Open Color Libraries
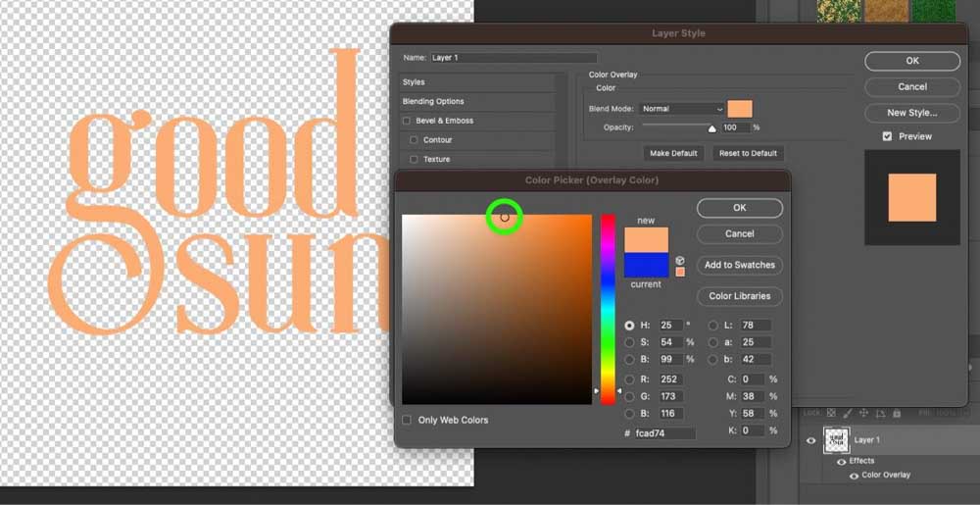This screenshot has width=980, height=505. [739, 296]
